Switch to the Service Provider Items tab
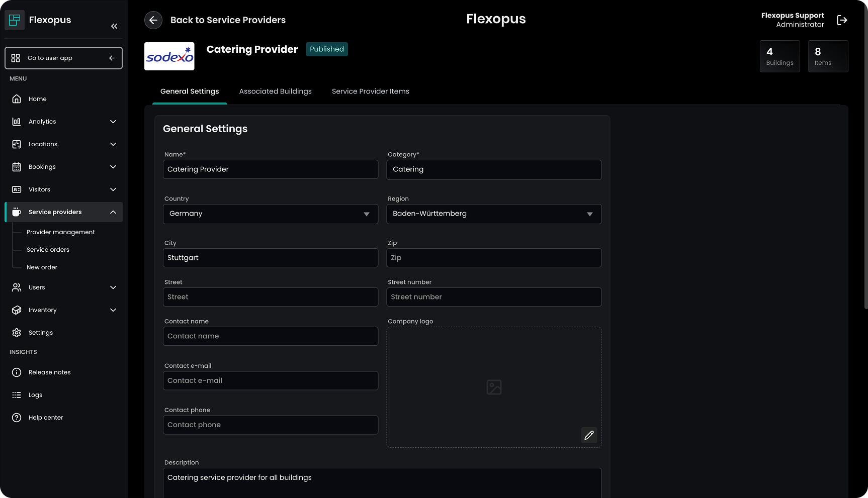This screenshot has width=868, height=498. (x=370, y=91)
